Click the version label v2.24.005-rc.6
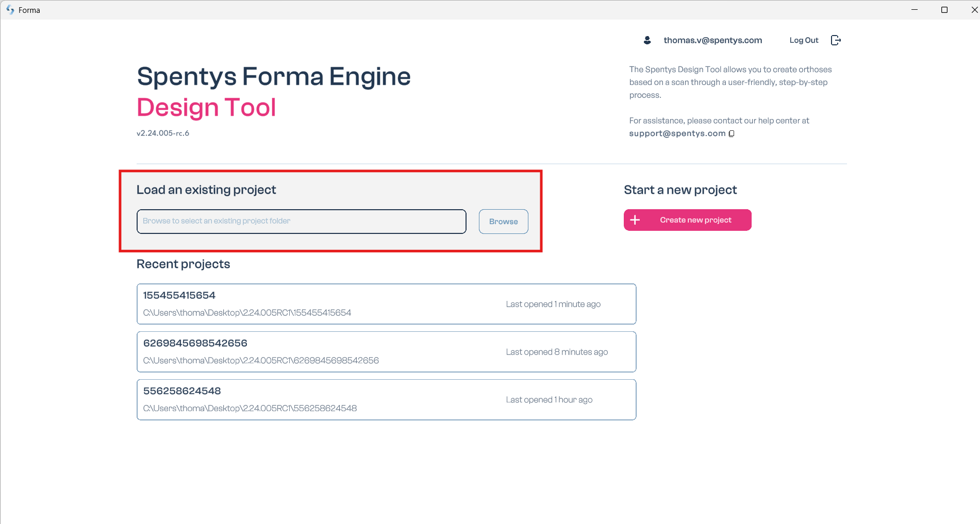The image size is (980, 524). 163,133
